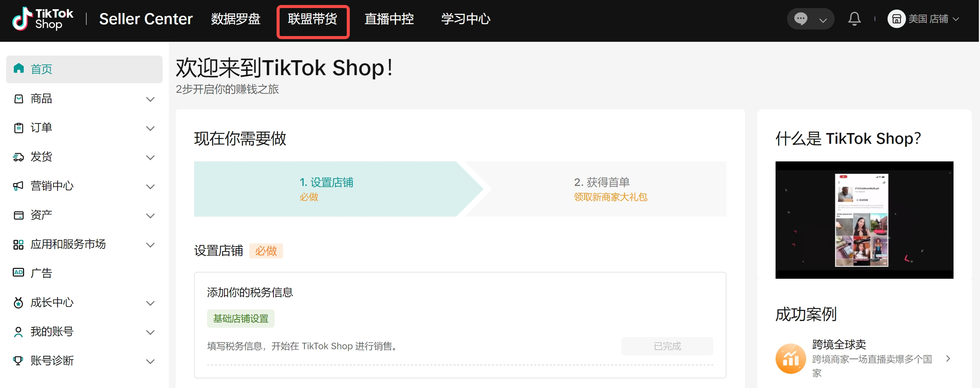Click the chat message bubble icon
Screen dimensions: 980x388
801,19
